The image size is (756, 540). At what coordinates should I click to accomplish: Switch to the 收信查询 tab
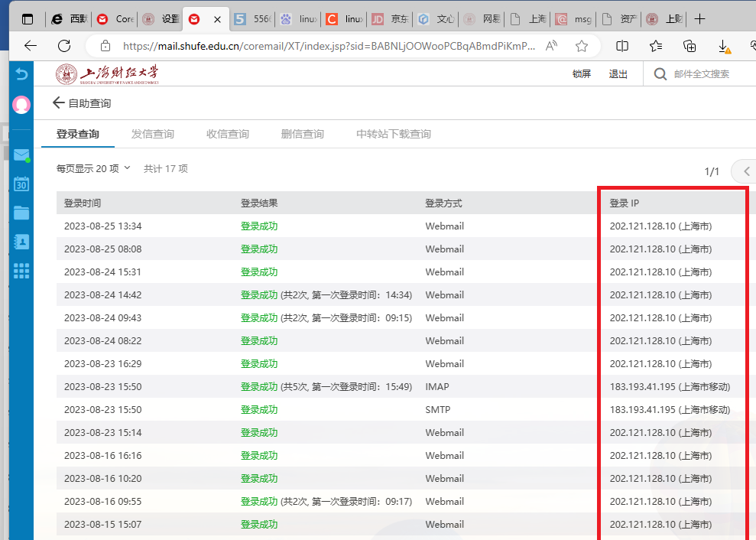point(228,134)
